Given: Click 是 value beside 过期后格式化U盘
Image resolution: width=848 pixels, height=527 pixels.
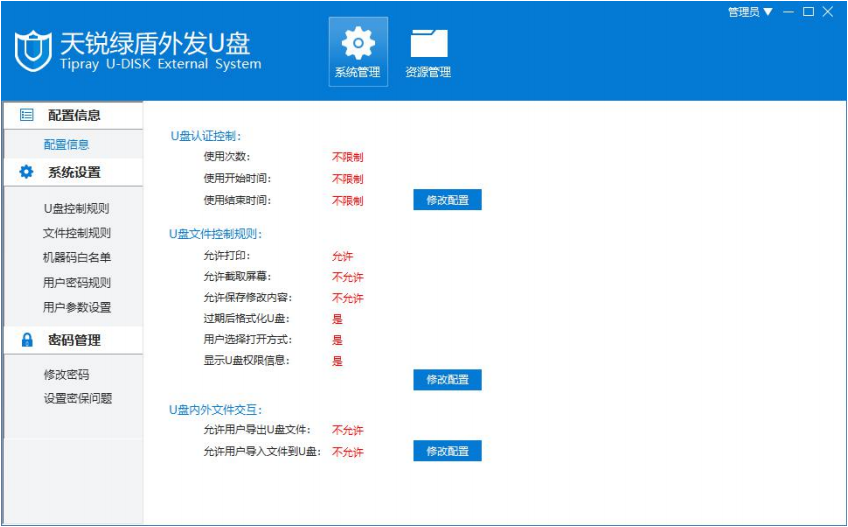Looking at the screenshot, I should point(337,319).
